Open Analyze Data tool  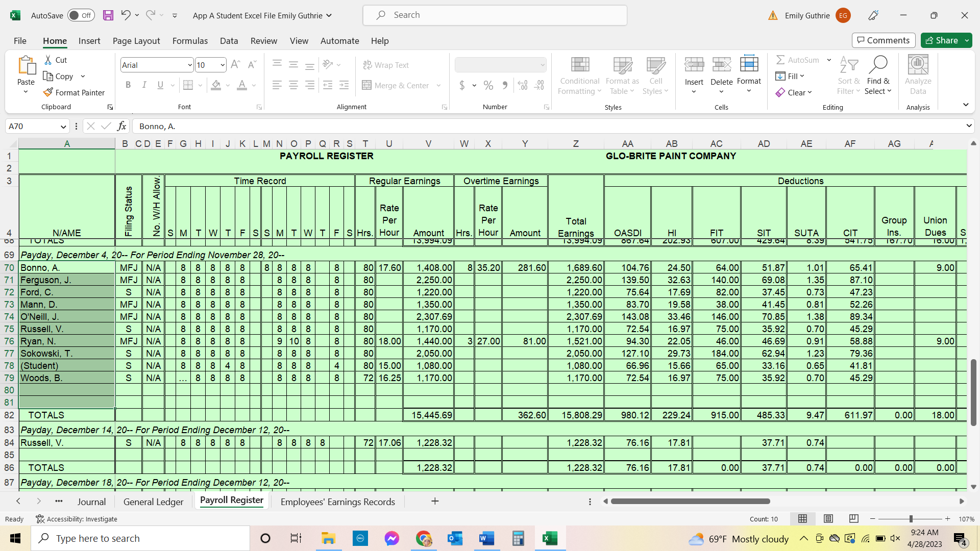point(918,75)
